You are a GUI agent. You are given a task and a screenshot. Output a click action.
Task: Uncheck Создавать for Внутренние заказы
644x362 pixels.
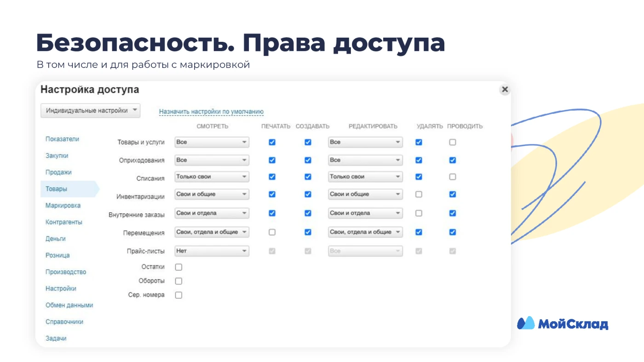(x=308, y=213)
